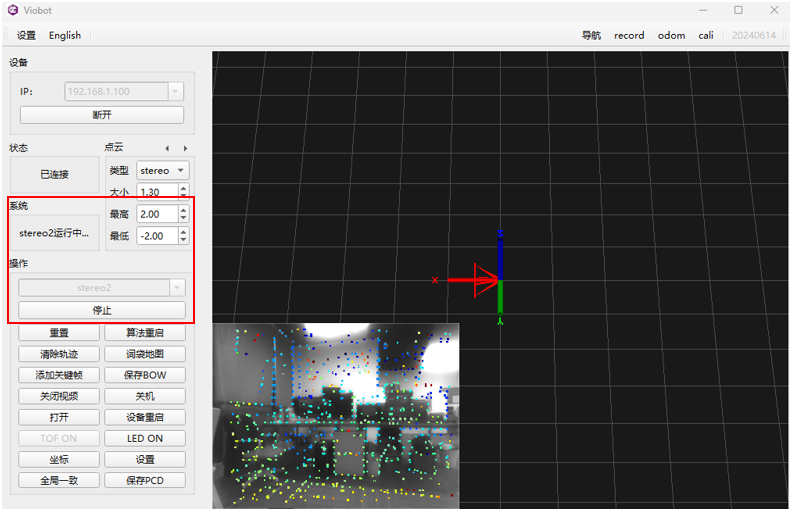
Task: Click the up arrow of 最高 spinner
Action: pos(183,210)
